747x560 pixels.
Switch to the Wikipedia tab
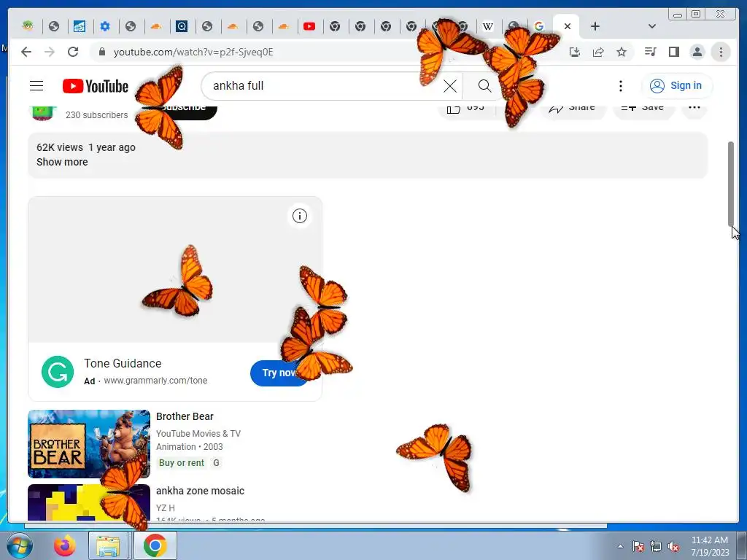click(x=488, y=26)
